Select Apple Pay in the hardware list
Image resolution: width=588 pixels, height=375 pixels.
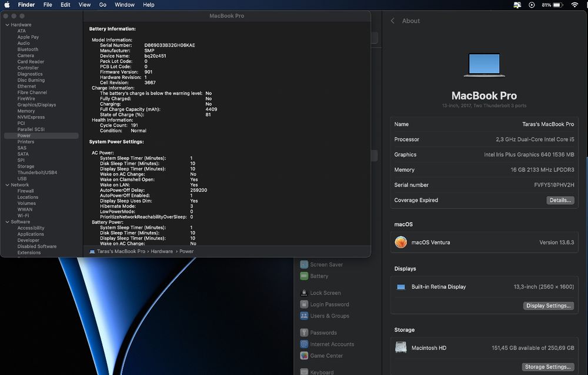click(x=28, y=37)
